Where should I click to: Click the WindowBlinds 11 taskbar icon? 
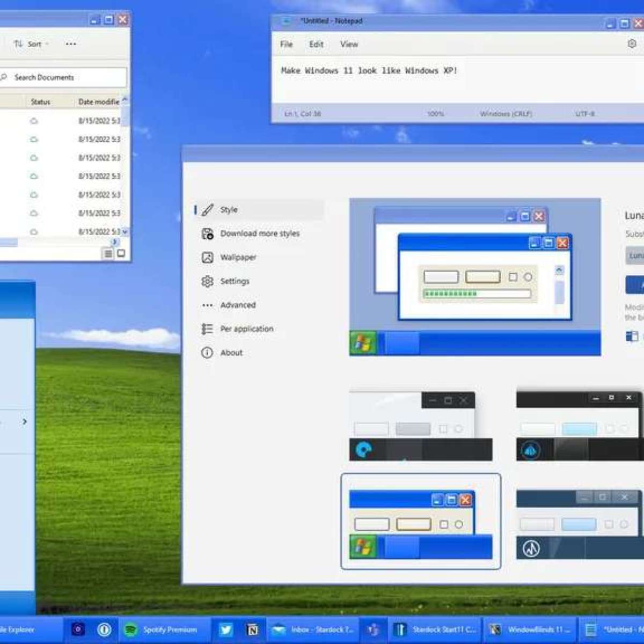[529, 629]
